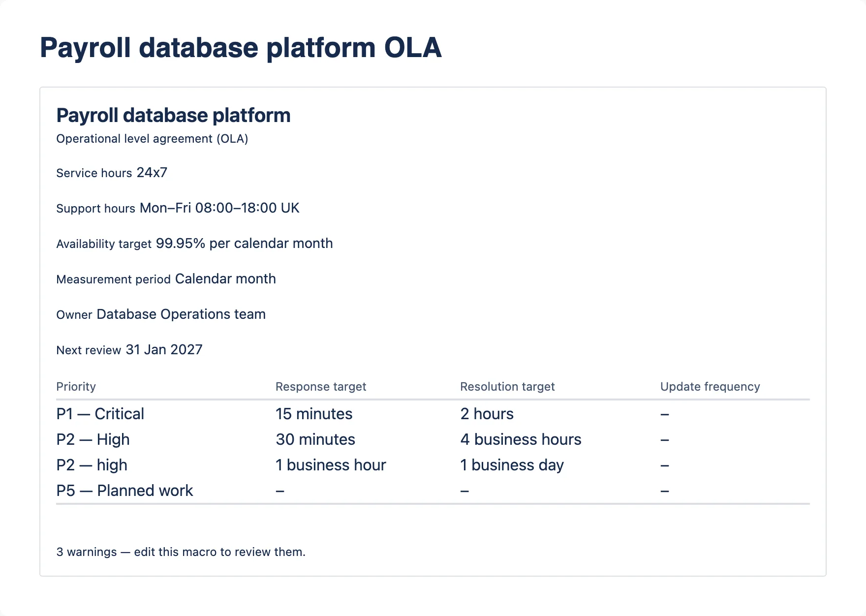Click Owner value 'Database Operations team'

point(181,314)
